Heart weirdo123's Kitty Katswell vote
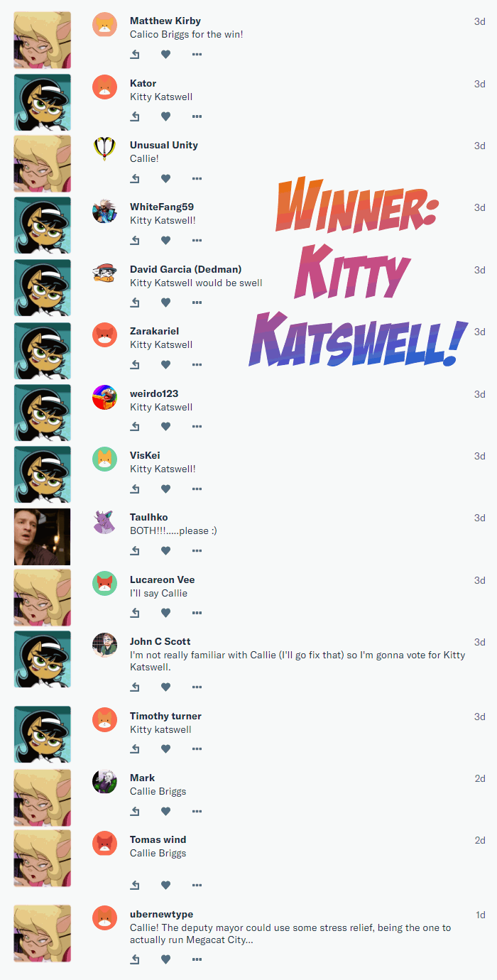Image resolution: width=497 pixels, height=980 pixels. [x=165, y=427]
